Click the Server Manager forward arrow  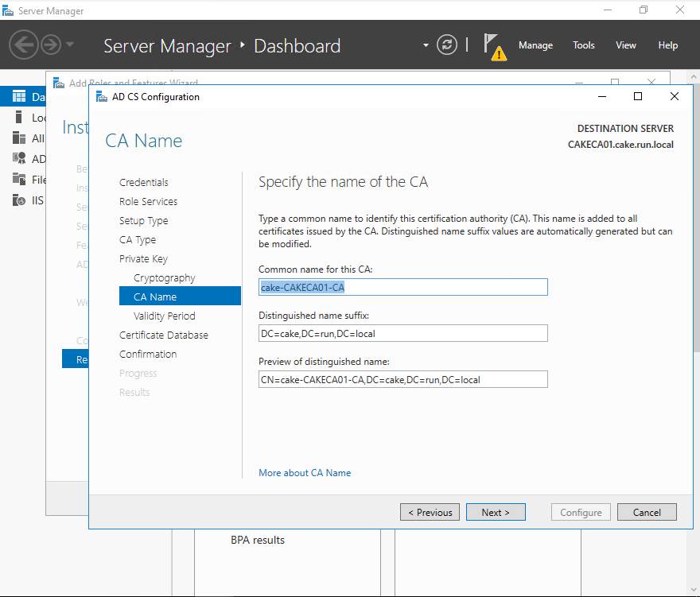click(x=51, y=45)
